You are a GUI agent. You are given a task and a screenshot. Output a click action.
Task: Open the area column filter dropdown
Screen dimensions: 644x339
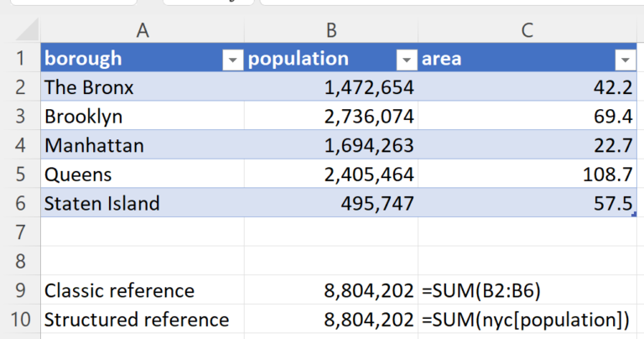625,60
